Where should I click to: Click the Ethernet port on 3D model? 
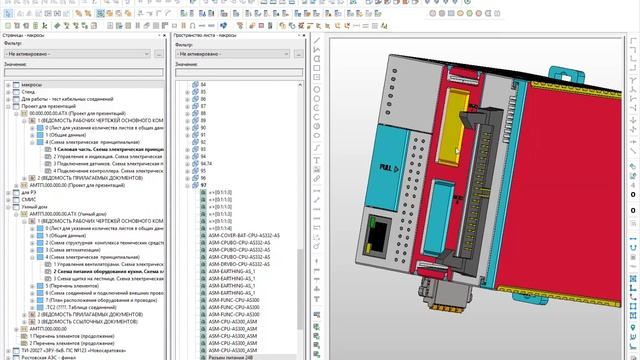[377, 237]
